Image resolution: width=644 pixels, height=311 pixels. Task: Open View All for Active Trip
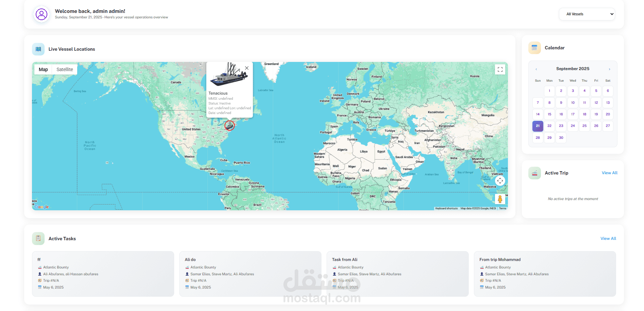coord(609,173)
